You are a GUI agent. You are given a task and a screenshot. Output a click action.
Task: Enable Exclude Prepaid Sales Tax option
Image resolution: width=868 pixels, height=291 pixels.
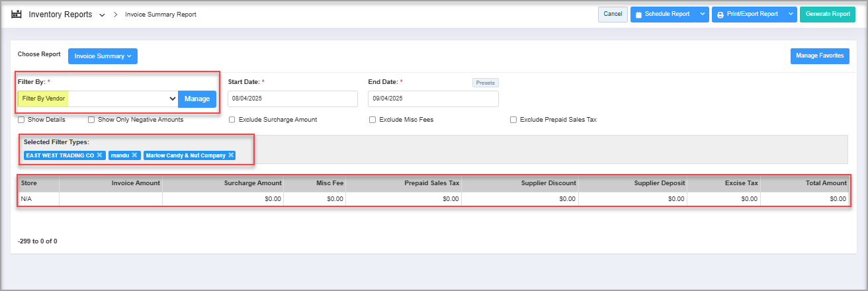pos(513,120)
